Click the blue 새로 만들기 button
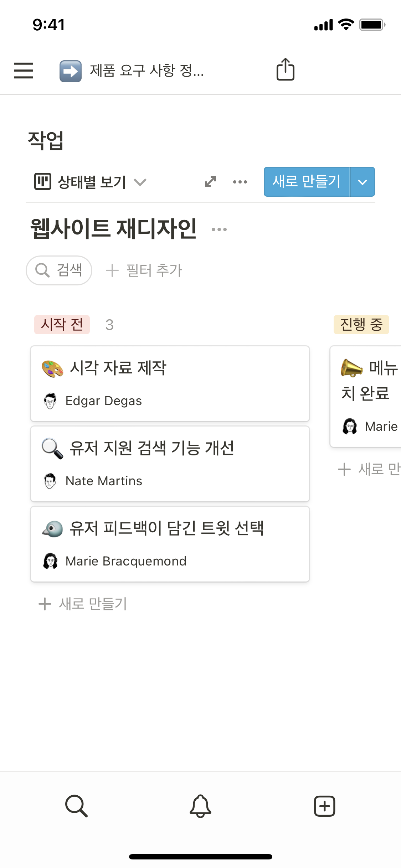The height and width of the screenshot is (868, 401). tap(307, 182)
